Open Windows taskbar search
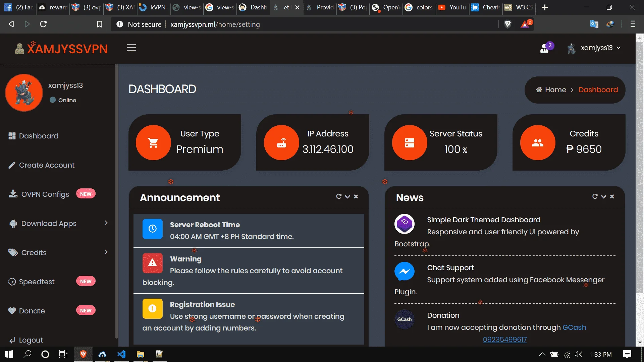Viewport: 644px width, 362px height. (x=27, y=354)
